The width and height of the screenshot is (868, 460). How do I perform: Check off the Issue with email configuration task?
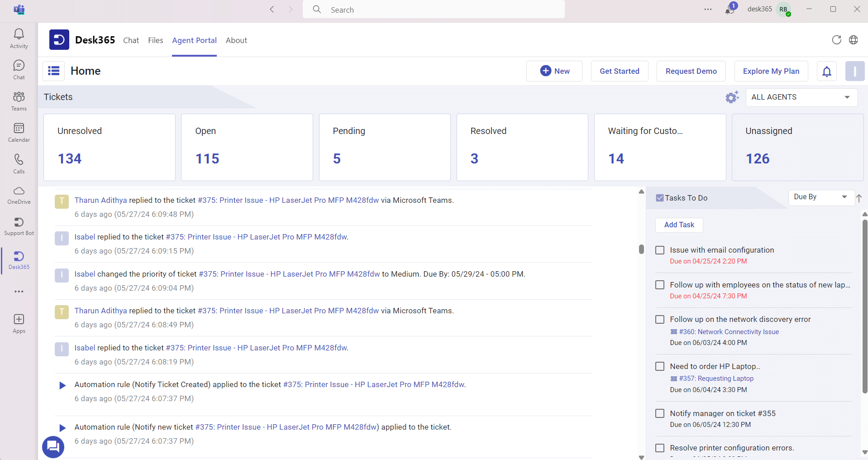pyautogui.click(x=660, y=250)
